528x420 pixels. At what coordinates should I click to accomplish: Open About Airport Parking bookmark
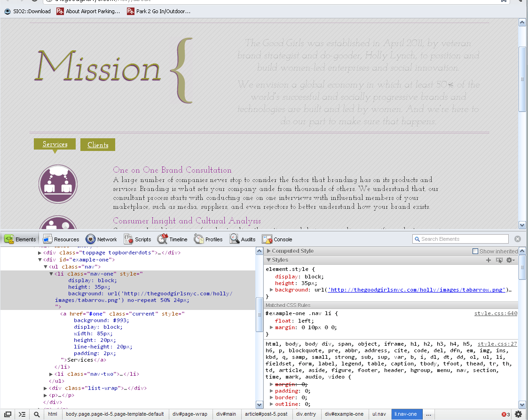point(88,11)
